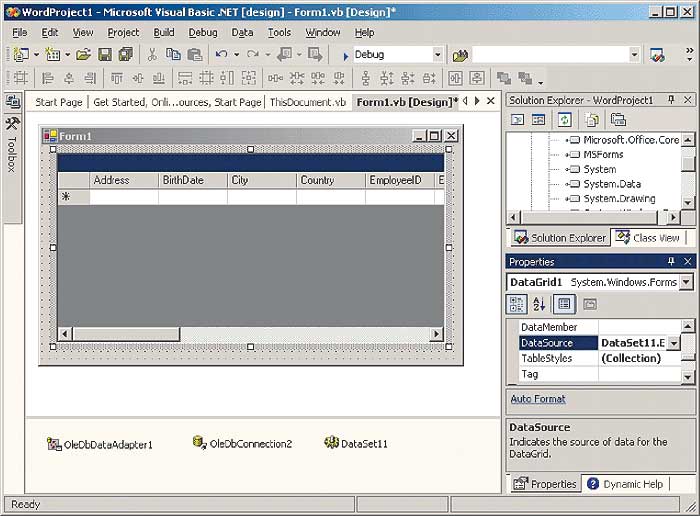The image size is (700, 516).
Task: Open the Dynamic Help tab
Action: [x=625, y=484]
